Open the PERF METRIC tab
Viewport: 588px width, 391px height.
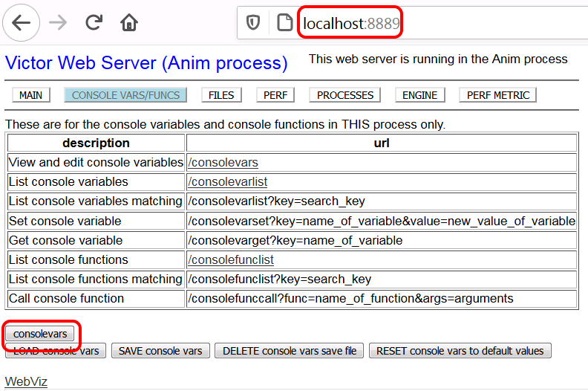(498, 95)
